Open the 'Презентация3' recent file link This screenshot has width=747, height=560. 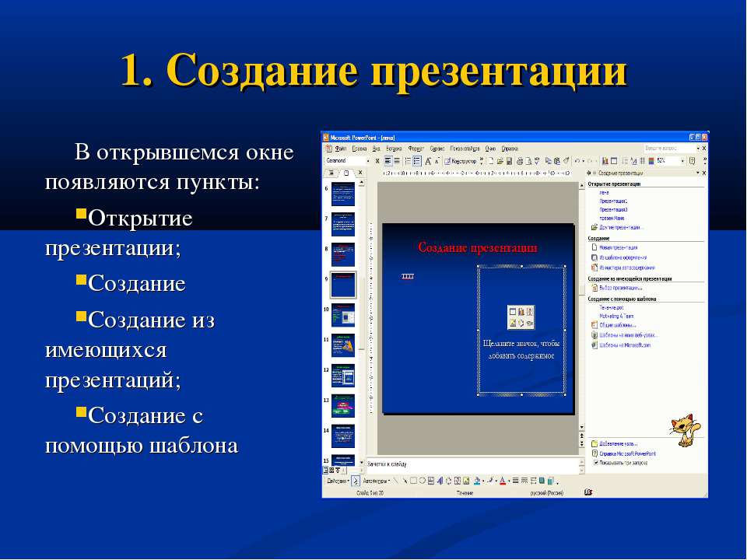[613, 210]
